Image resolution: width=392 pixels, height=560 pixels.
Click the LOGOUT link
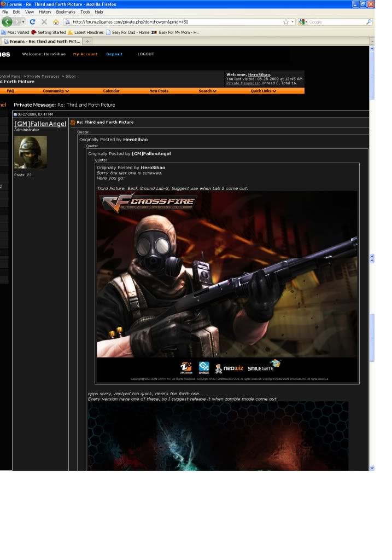click(145, 54)
